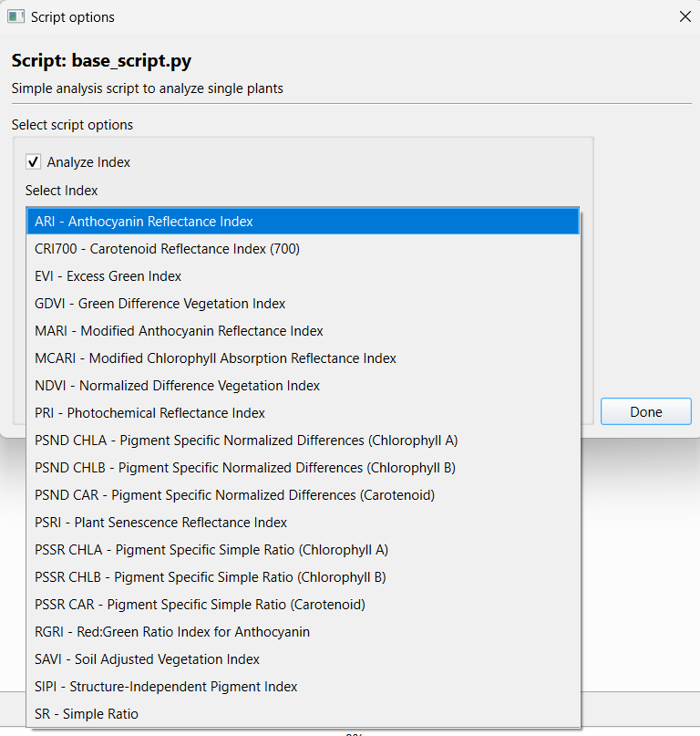Select PSSR CHLA Simple Ratio Chlorophyll A
The height and width of the screenshot is (736, 700).
[211, 550]
